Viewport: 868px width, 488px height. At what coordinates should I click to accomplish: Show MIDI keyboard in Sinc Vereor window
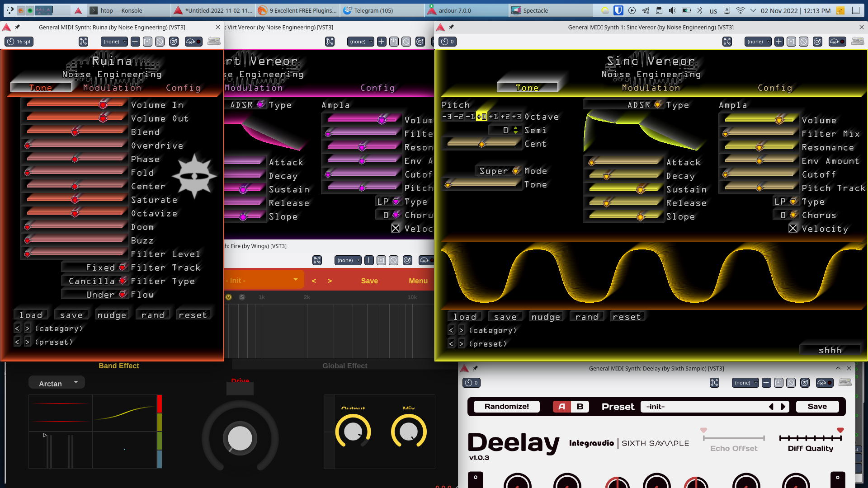point(858,42)
